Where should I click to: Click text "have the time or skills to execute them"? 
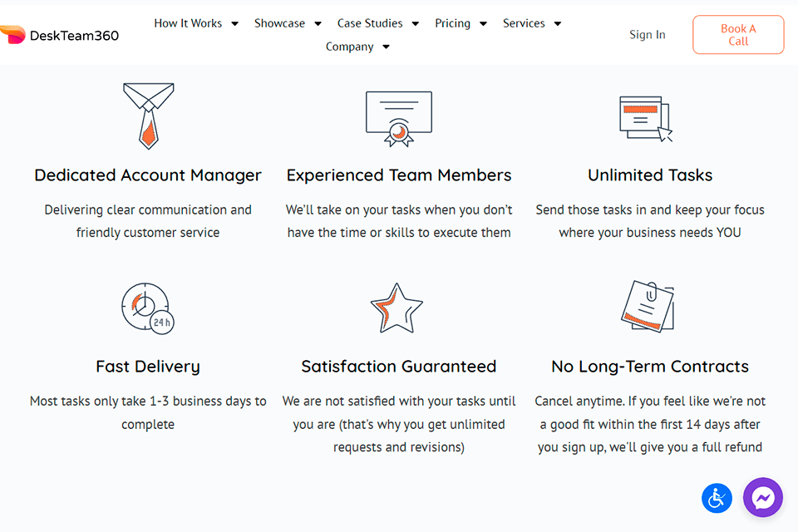(x=398, y=233)
